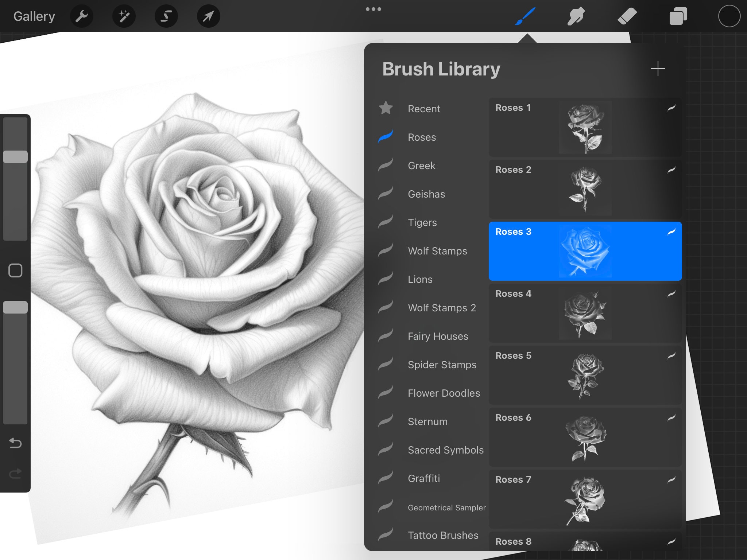Viewport: 747px width, 560px height.
Task: Activate the Selection S tool
Action: click(166, 16)
